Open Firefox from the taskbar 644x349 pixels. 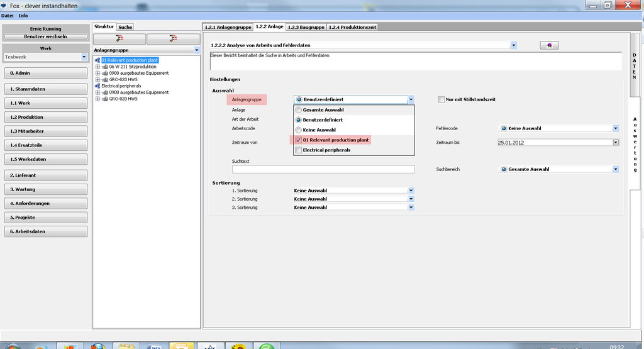(97, 346)
